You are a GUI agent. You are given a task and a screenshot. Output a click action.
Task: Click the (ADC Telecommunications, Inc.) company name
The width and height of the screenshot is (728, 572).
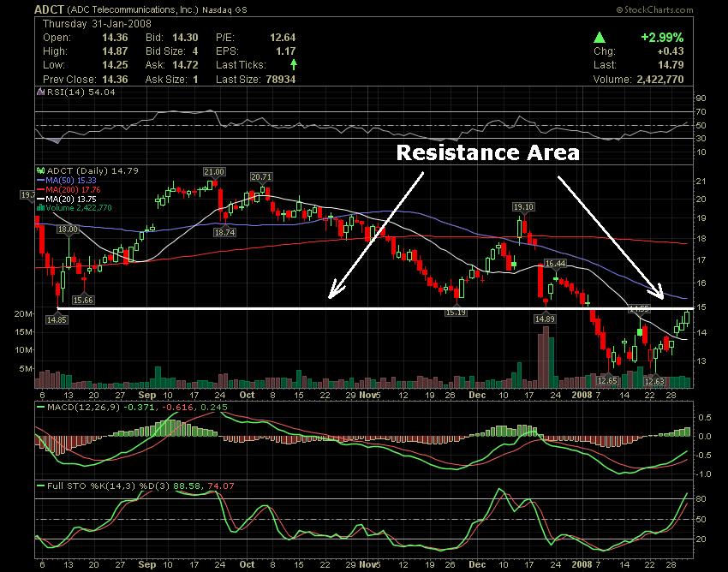134,9
